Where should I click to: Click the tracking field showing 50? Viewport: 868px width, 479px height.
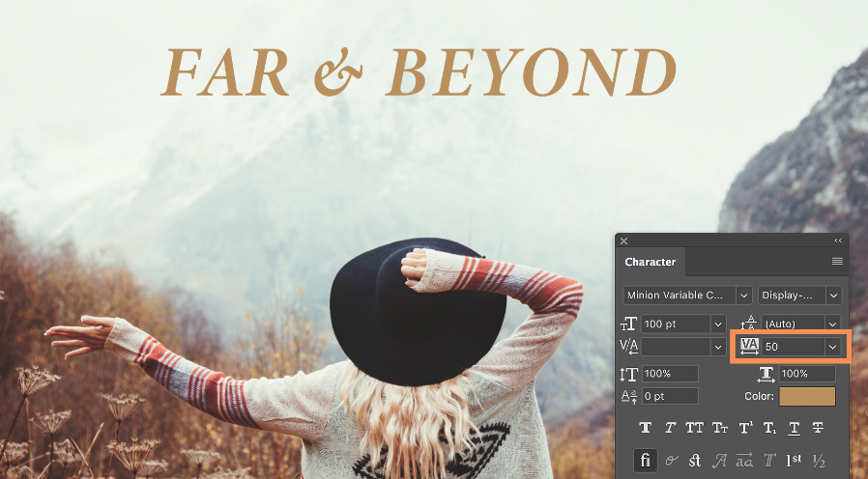point(794,347)
